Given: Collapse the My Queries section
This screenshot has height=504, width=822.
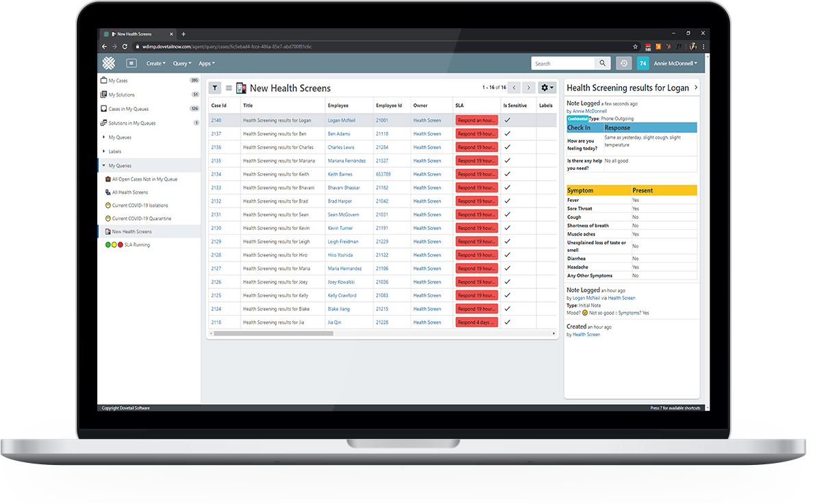Looking at the screenshot, I should click(104, 166).
